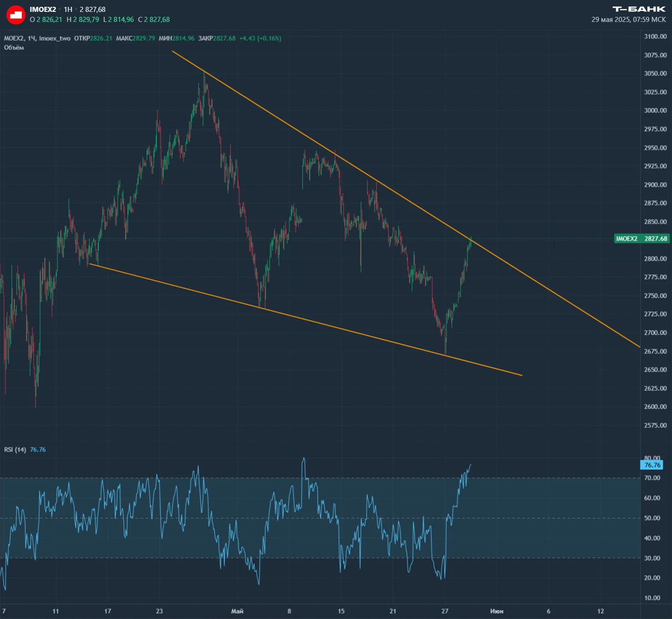Click the 23 date label on time axis

pyautogui.click(x=159, y=611)
